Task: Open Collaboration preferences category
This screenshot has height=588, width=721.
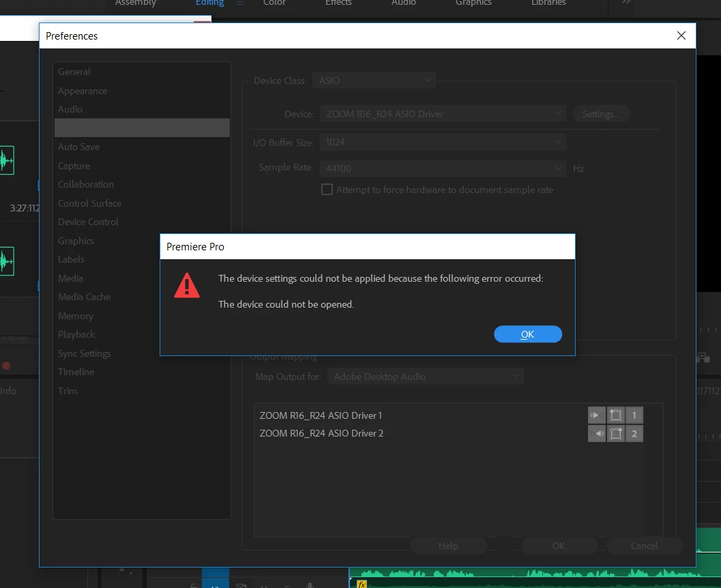Action: (85, 184)
